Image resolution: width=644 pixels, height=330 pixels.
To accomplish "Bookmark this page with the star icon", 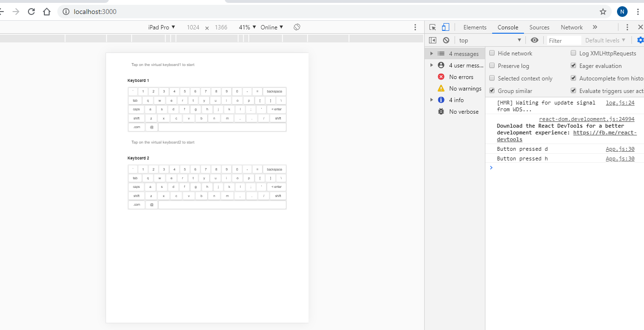I will (x=603, y=12).
